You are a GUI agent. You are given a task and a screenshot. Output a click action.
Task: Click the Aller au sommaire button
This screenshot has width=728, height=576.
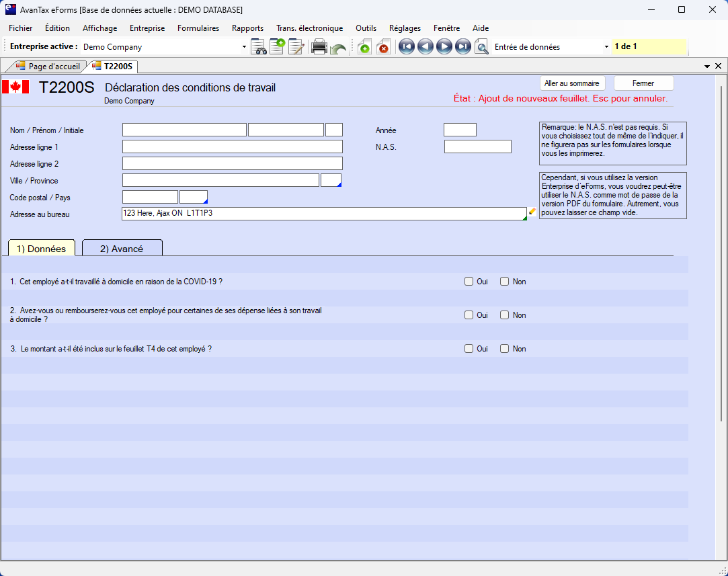pyautogui.click(x=572, y=83)
